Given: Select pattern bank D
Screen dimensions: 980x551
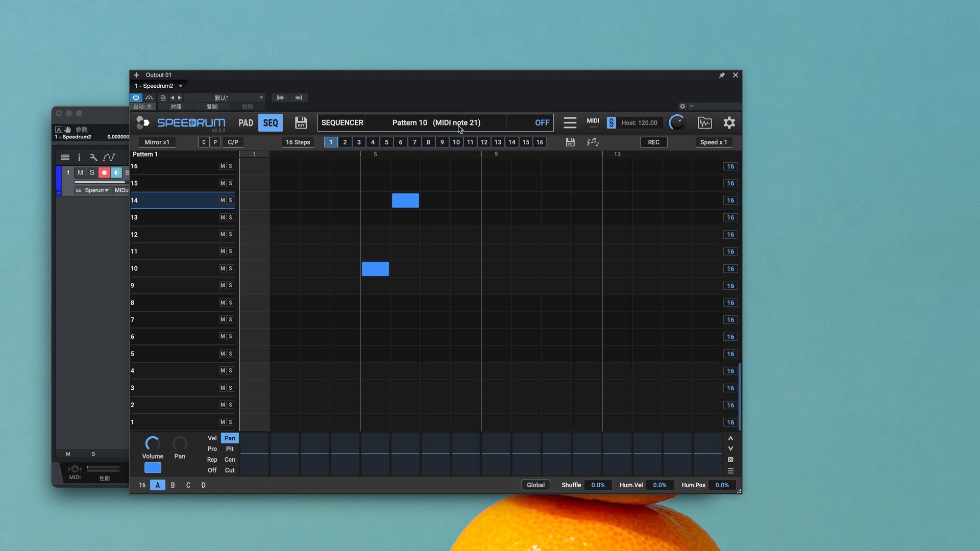Looking at the screenshot, I should click(204, 485).
